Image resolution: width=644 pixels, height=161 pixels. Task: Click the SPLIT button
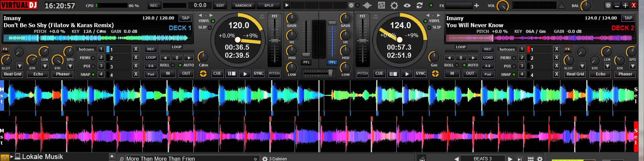[x=269, y=5]
